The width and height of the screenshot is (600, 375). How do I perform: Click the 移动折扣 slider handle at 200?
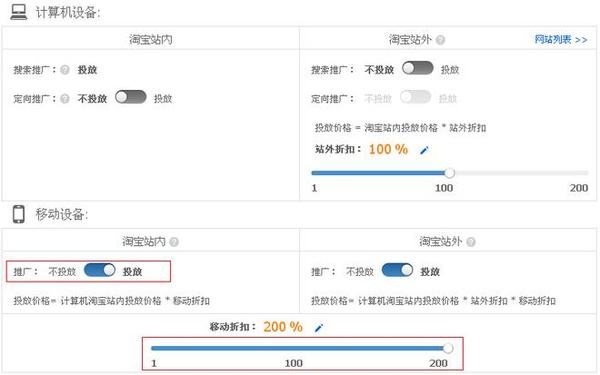click(x=448, y=348)
